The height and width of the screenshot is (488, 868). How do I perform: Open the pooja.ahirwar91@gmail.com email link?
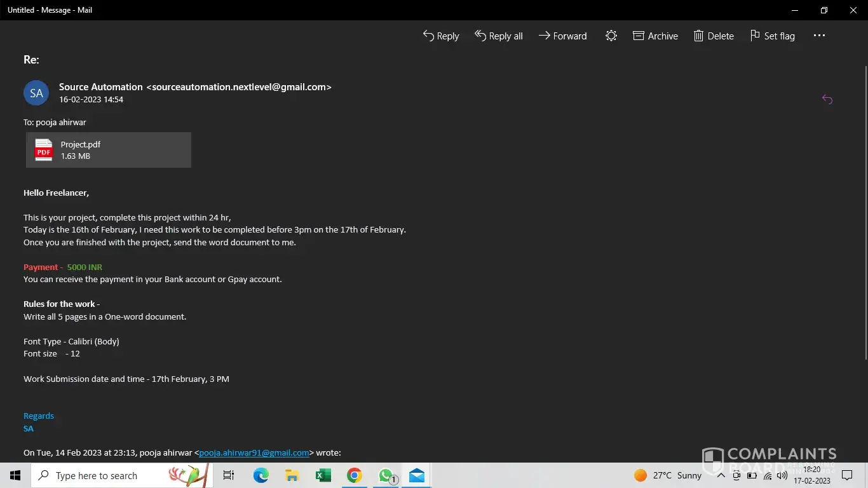point(254,453)
